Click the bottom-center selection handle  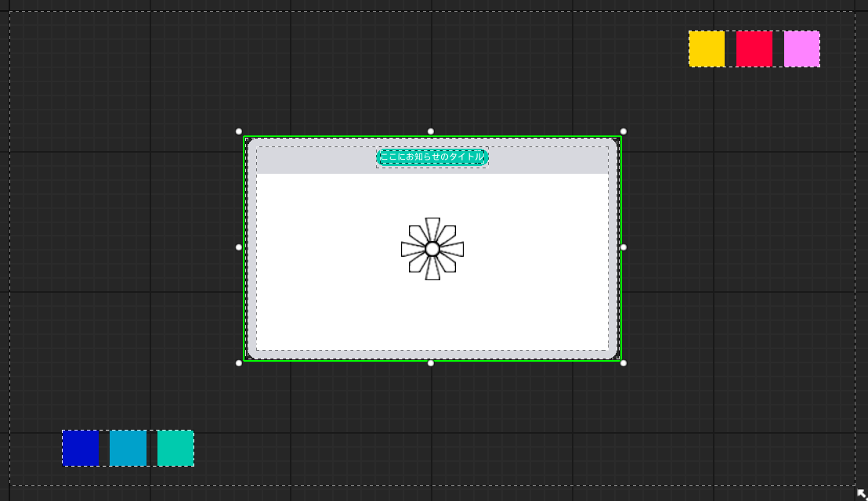click(431, 363)
